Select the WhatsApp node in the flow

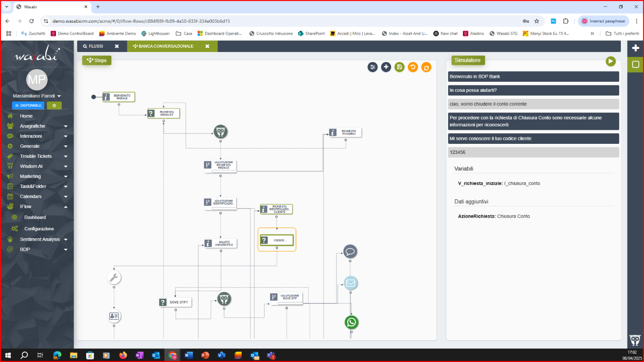pyautogui.click(x=351, y=323)
